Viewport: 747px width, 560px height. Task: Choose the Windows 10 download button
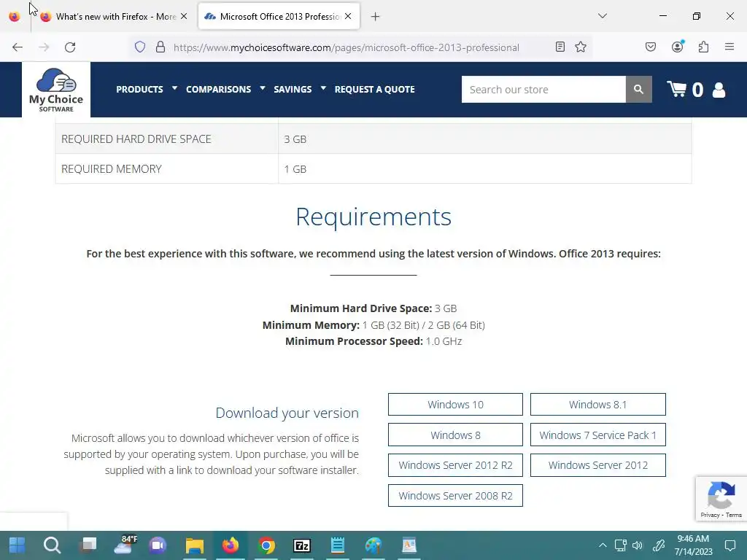pyautogui.click(x=455, y=404)
